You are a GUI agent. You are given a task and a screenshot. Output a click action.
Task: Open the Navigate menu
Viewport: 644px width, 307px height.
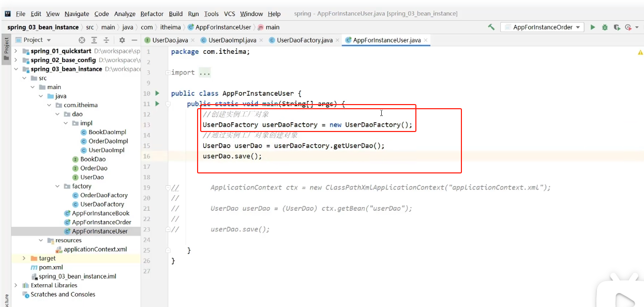click(x=77, y=14)
